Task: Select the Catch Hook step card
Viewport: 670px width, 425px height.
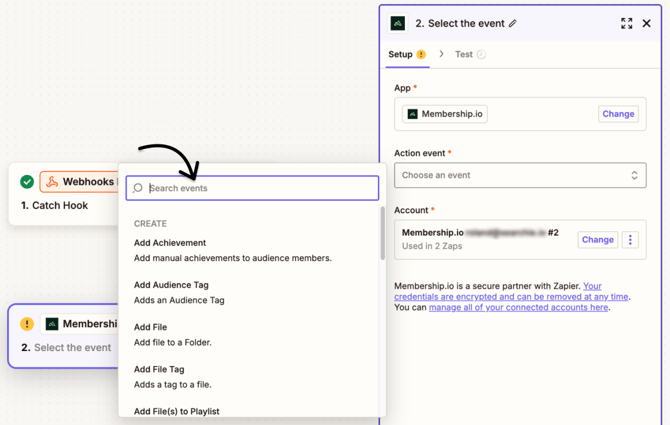Action: tap(64, 194)
